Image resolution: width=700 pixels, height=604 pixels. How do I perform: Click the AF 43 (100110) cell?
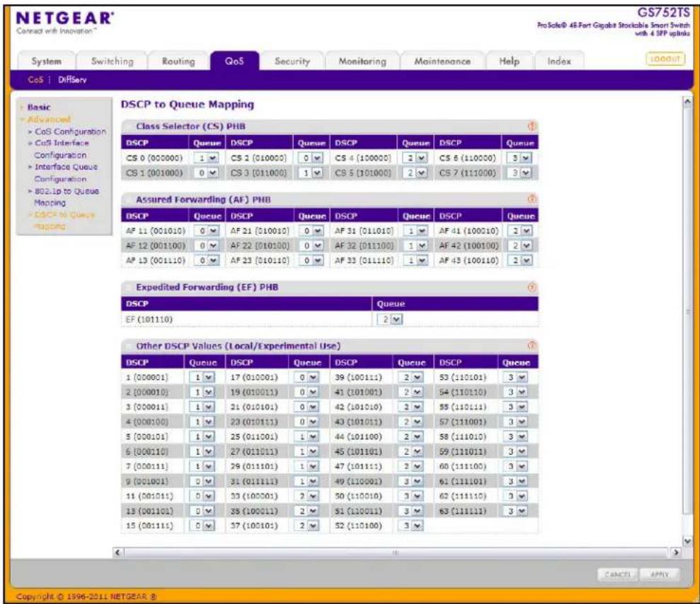[469, 260]
